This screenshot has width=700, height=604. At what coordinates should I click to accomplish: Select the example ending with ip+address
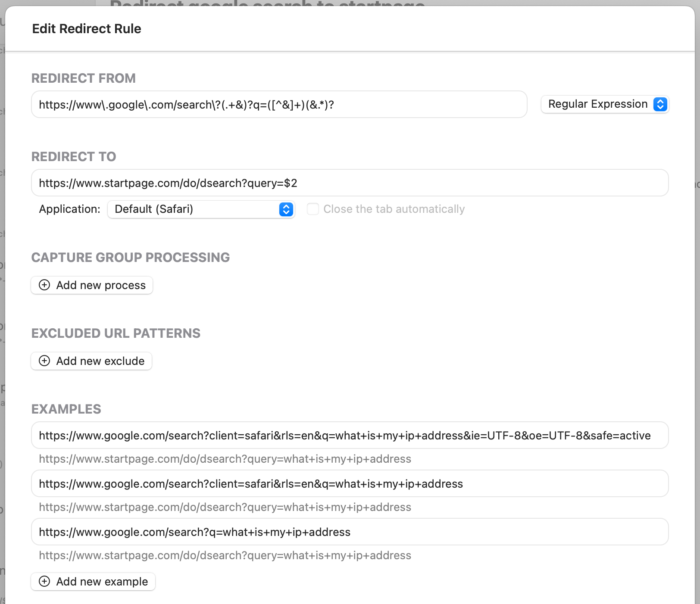[349, 483]
